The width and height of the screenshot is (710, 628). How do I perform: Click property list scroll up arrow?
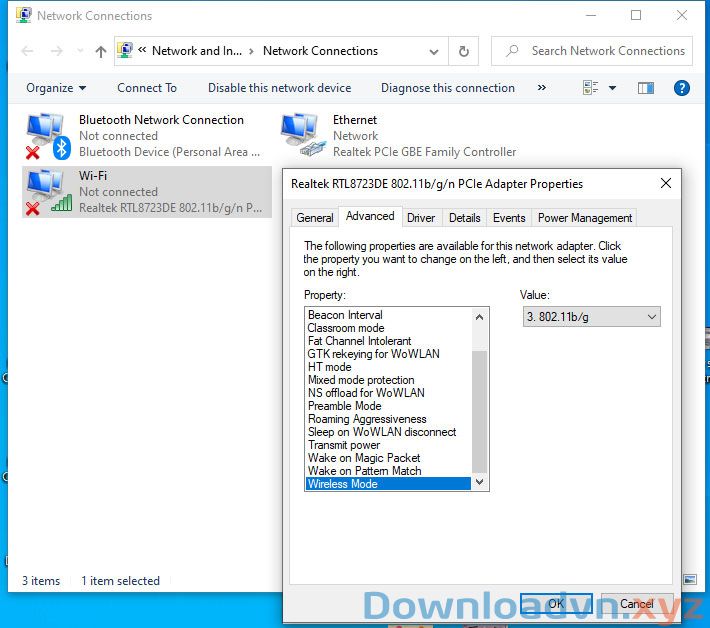coord(480,317)
